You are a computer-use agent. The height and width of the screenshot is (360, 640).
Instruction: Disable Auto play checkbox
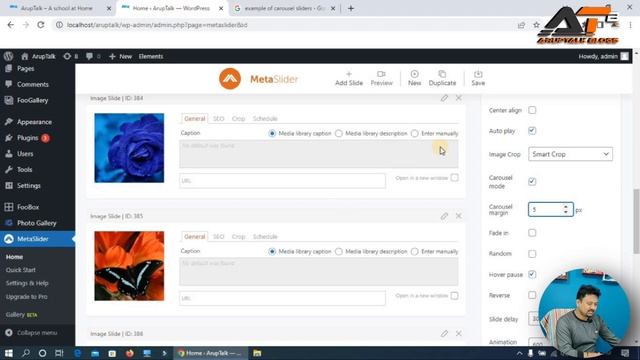tap(532, 131)
